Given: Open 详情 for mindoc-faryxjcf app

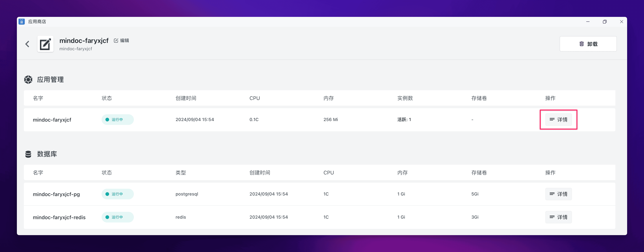Looking at the screenshot, I should click(x=558, y=120).
